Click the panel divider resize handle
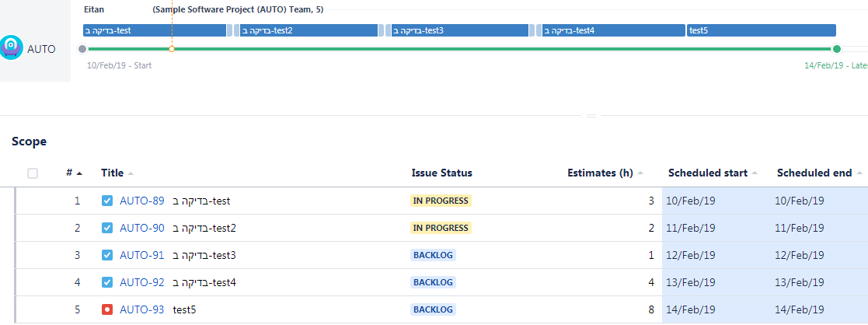868x325 pixels. 591,116
